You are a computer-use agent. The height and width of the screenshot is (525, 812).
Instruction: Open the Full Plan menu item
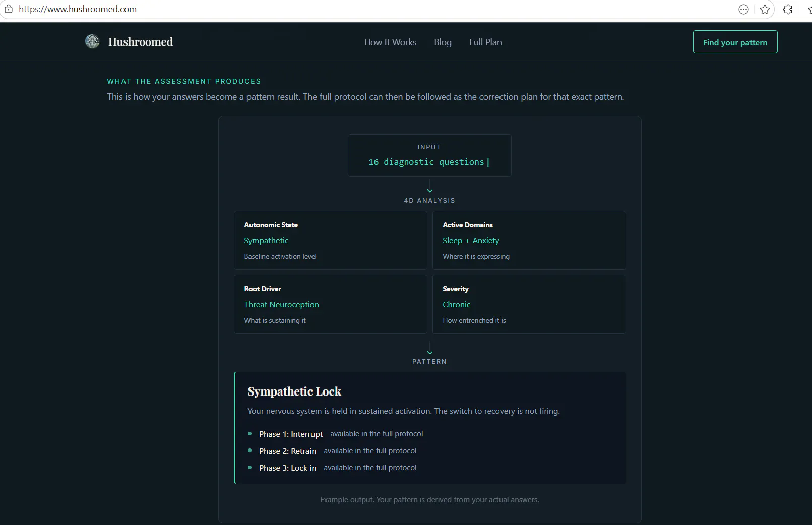pyautogui.click(x=485, y=42)
